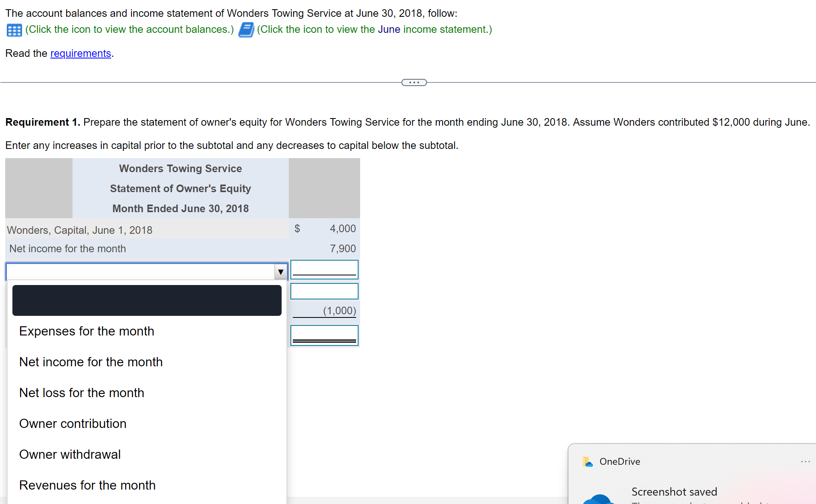Click the income statement book icon
The height and width of the screenshot is (504, 816).
click(246, 30)
